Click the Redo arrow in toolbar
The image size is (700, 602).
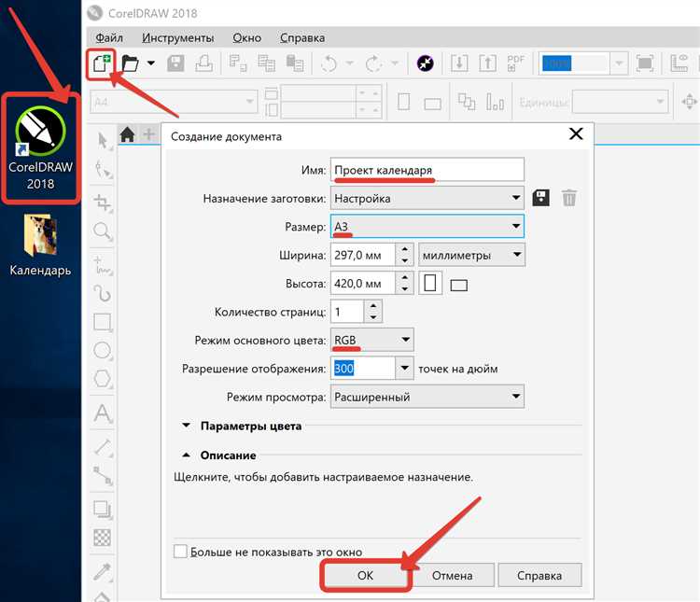point(373,63)
